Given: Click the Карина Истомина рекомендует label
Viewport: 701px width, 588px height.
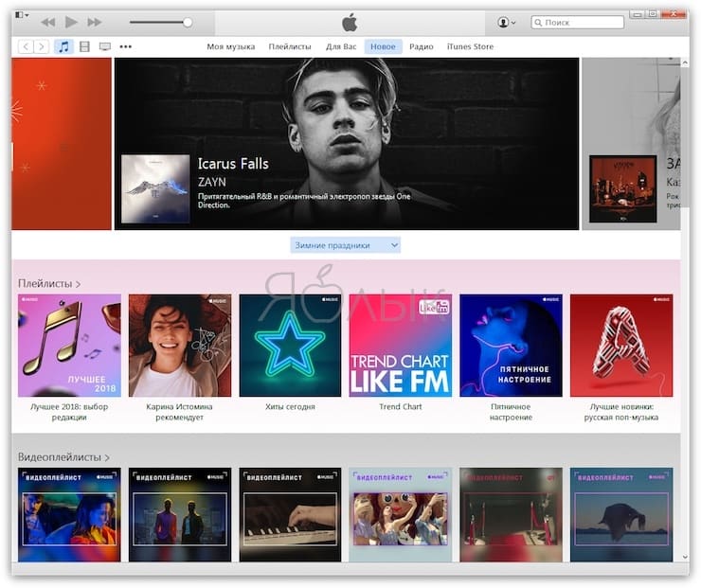Looking at the screenshot, I should click(180, 412).
